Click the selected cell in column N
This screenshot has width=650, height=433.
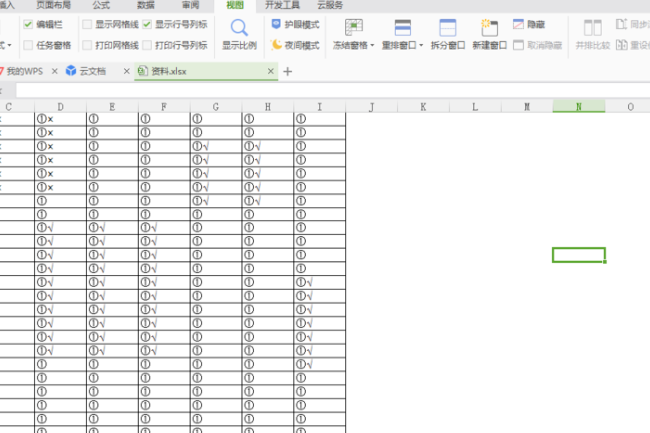[579, 255]
